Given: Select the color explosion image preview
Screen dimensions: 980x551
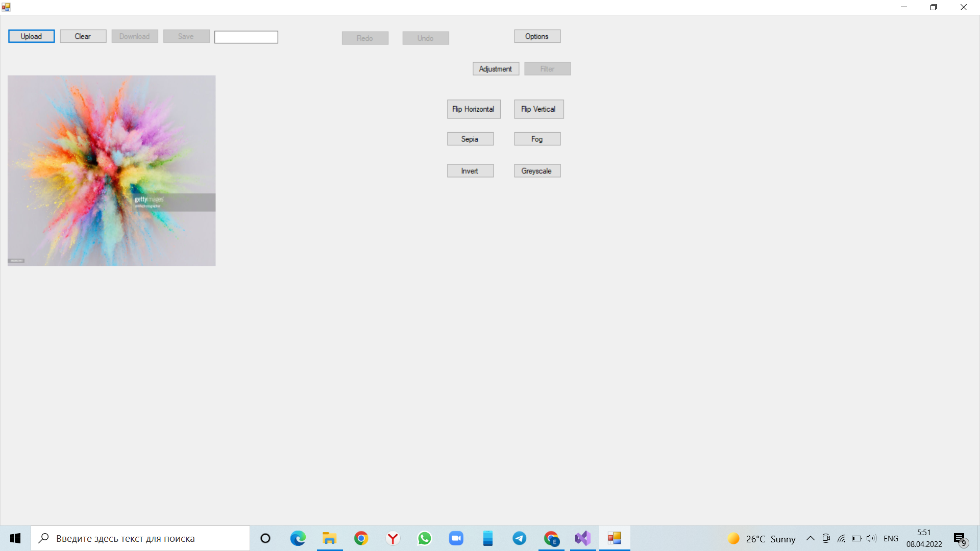Looking at the screenshot, I should [x=111, y=170].
